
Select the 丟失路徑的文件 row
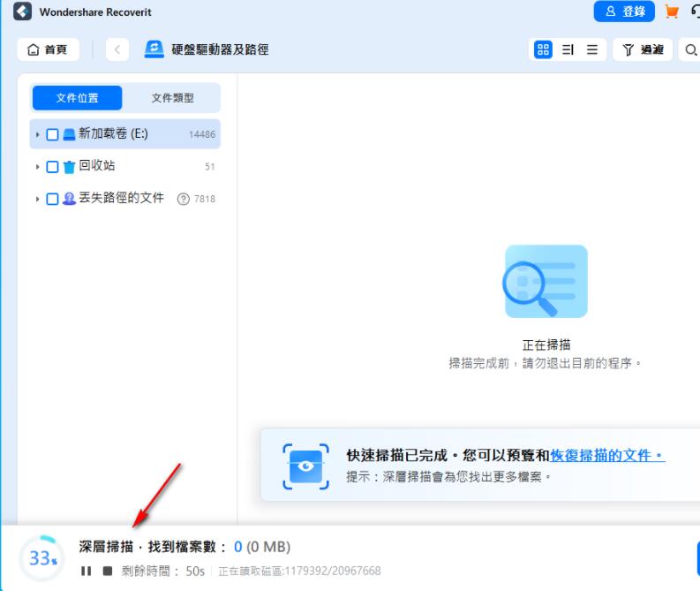pos(125,199)
